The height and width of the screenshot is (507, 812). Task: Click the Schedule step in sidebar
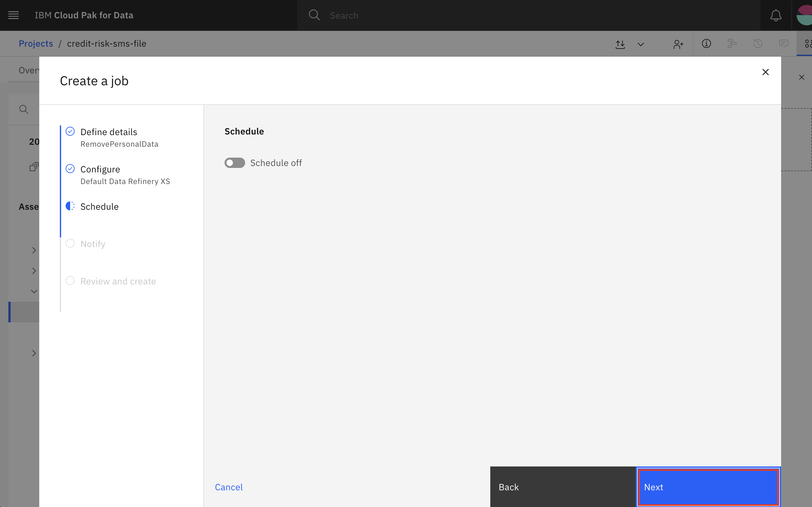click(99, 206)
